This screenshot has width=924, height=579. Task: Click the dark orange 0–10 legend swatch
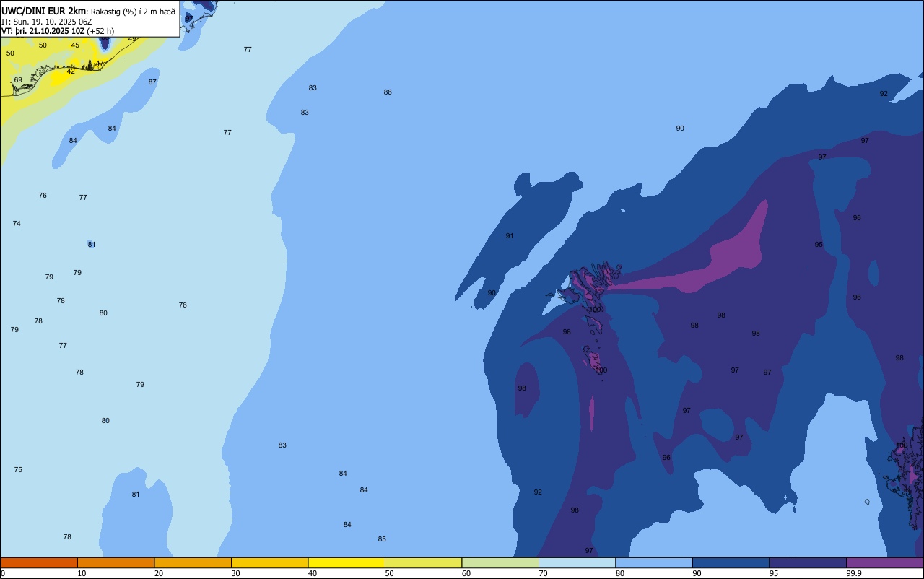(x=39, y=562)
